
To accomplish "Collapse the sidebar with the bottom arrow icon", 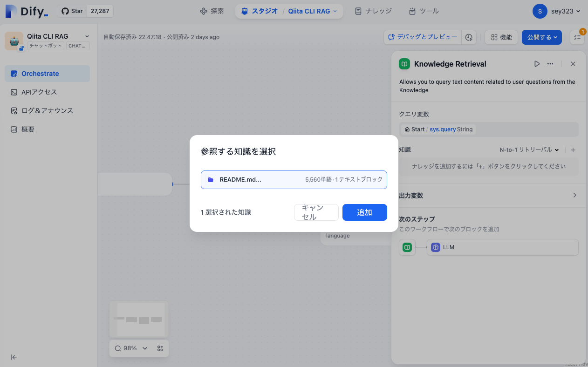I will 14,357.
